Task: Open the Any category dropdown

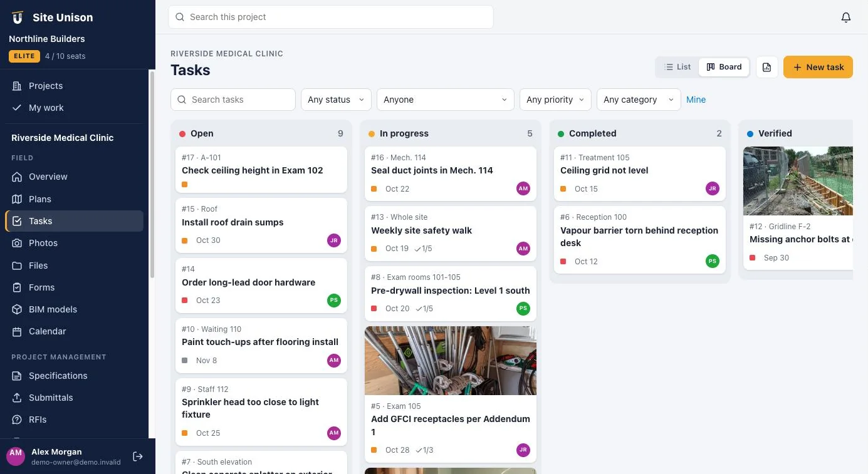Action: coord(639,100)
